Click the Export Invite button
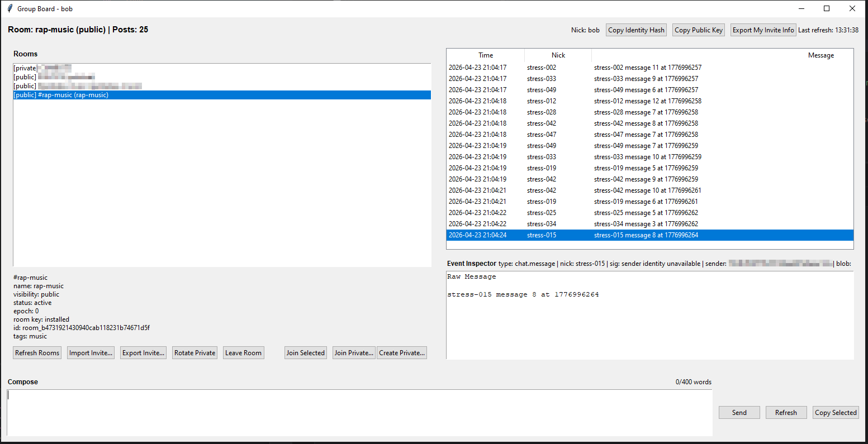 click(143, 353)
